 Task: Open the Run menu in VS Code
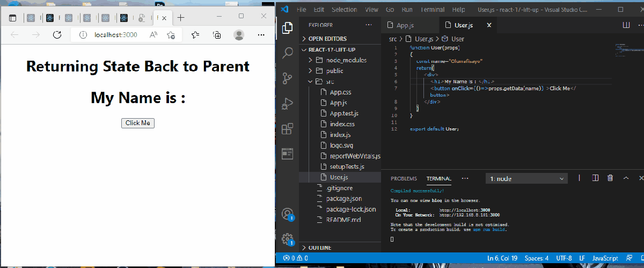[x=407, y=10]
